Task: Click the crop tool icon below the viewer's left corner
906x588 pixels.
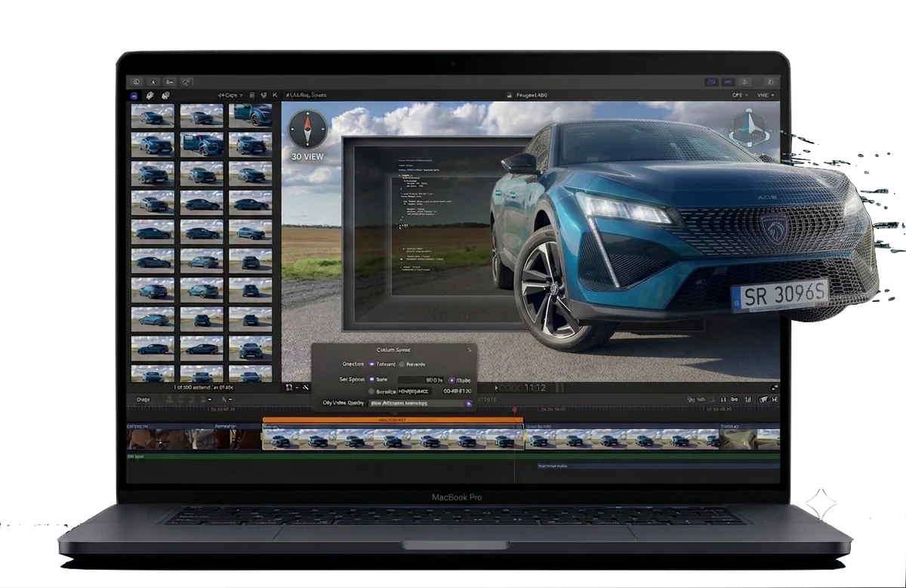Action: pos(289,387)
